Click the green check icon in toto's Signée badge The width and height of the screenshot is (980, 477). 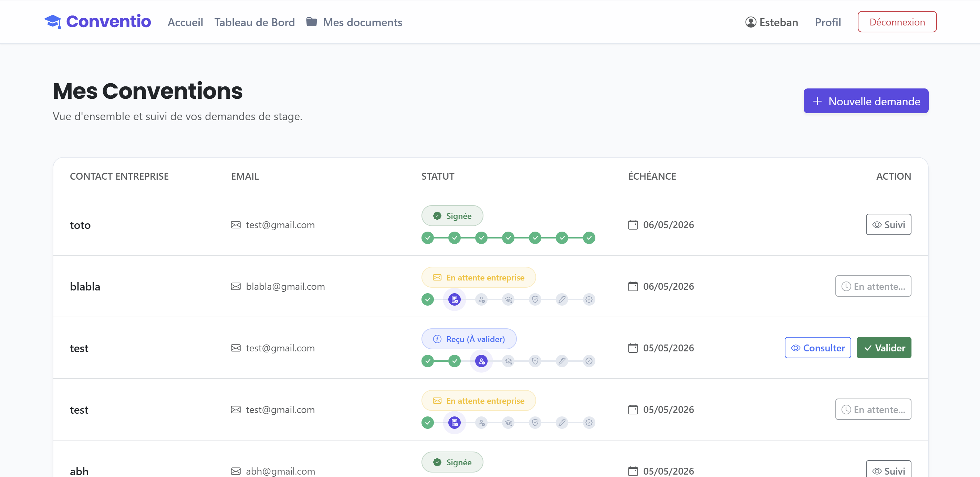pos(437,216)
